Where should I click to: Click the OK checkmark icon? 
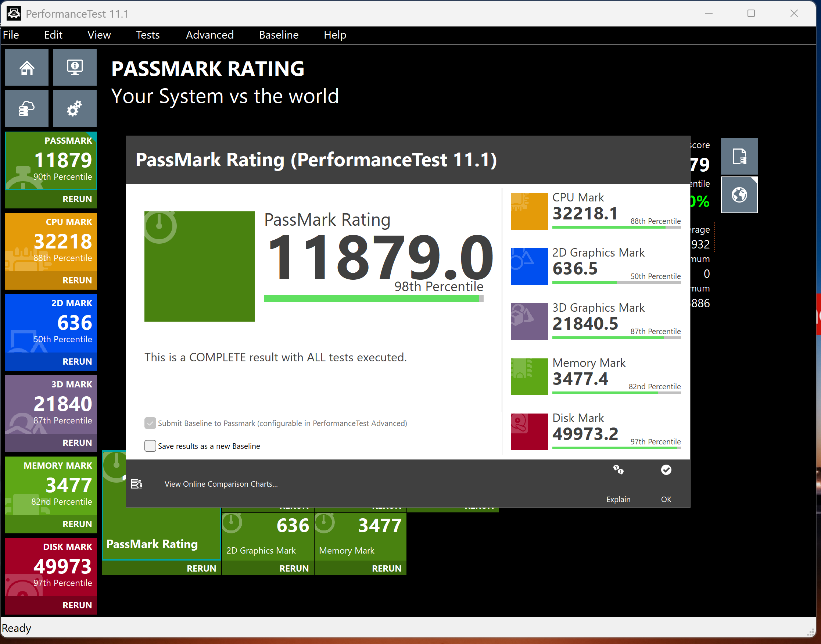[666, 470]
